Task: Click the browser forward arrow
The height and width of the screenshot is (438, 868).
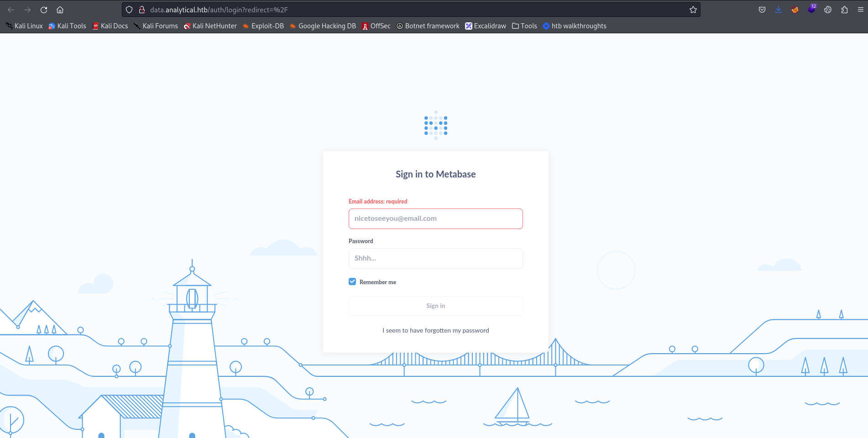Action: (27, 10)
